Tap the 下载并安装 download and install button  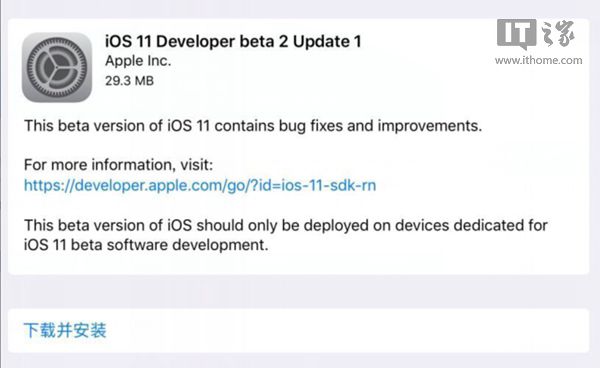65,330
